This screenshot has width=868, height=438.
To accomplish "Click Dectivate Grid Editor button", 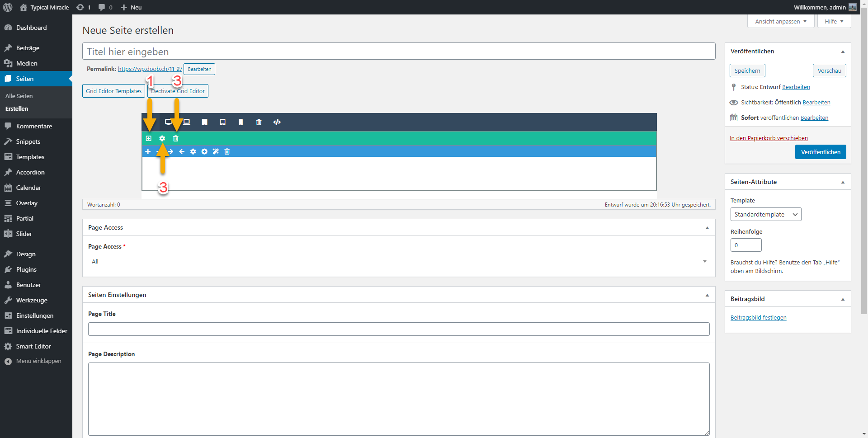I will (x=178, y=91).
